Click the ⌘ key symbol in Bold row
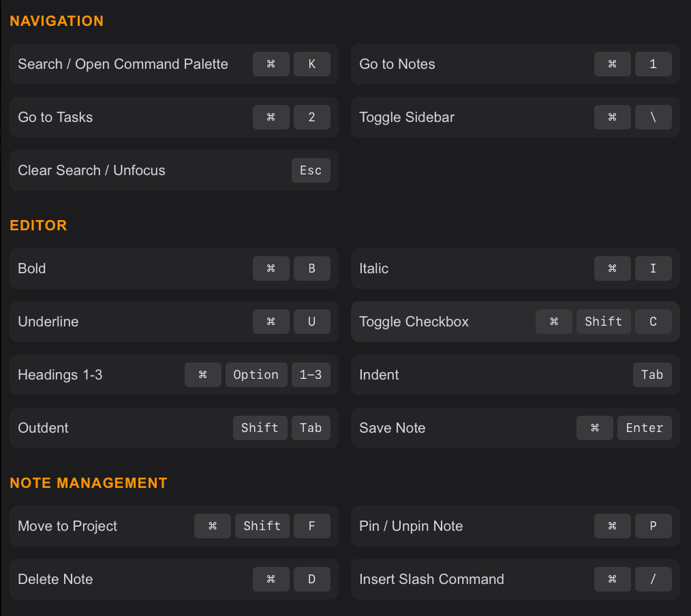 (271, 268)
